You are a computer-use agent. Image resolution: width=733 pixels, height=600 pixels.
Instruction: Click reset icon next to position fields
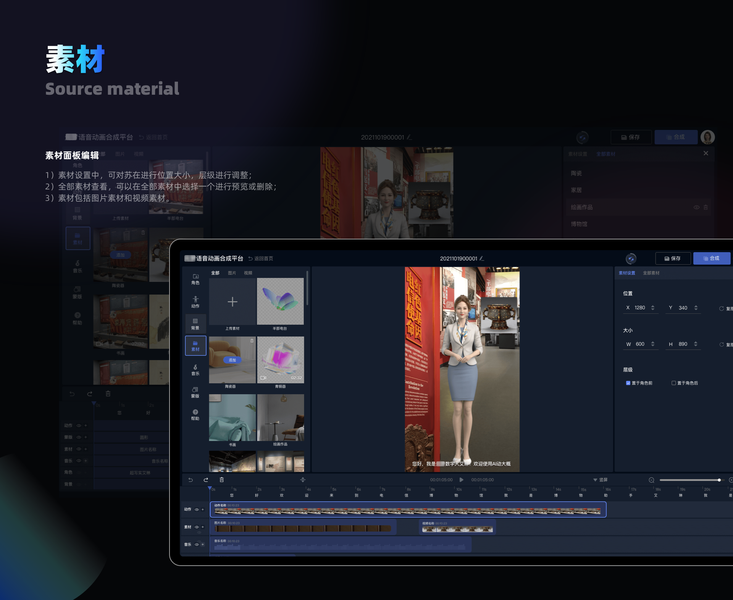pyautogui.click(x=721, y=308)
